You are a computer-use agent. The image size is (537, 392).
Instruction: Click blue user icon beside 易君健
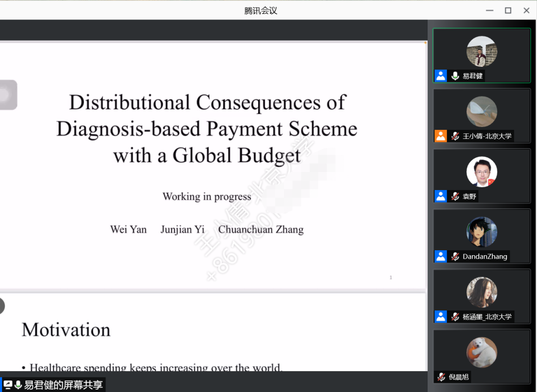(x=441, y=76)
